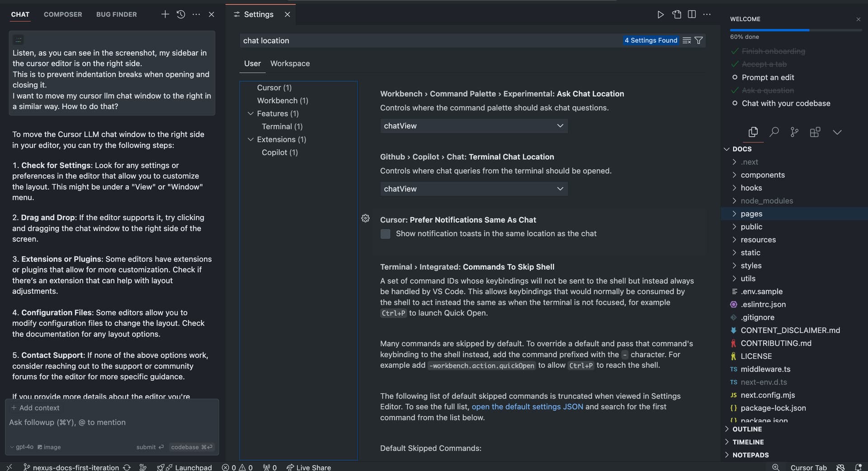Run with the play icon in editor toolbar
This screenshot has height=471, width=868.
point(660,14)
